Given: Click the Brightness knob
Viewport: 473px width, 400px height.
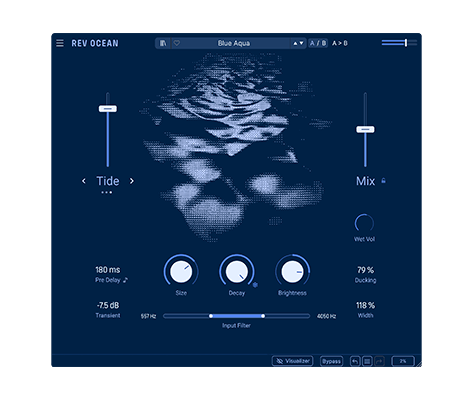Looking at the screenshot, I should pyautogui.click(x=292, y=272).
